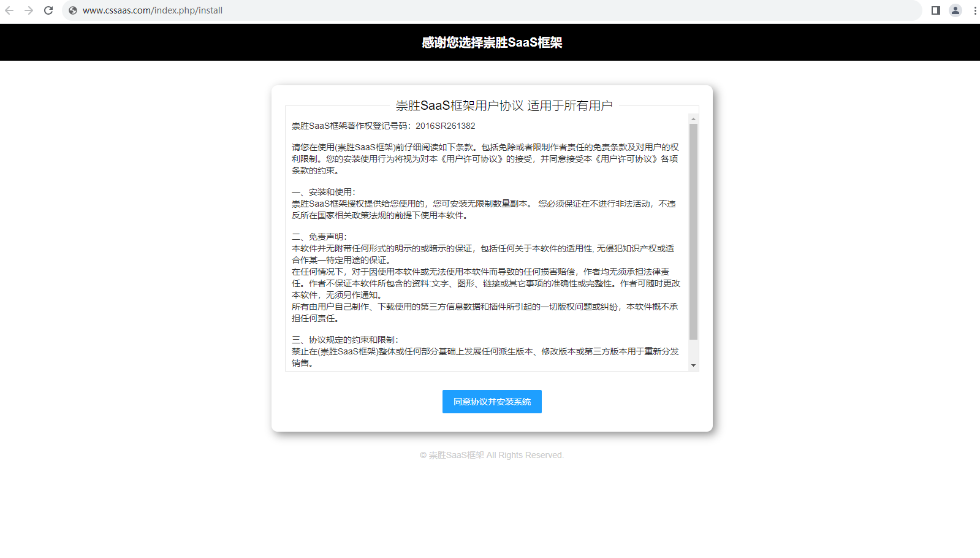The width and height of the screenshot is (980, 558).
Task: Toggle the browser side panel icon
Action: click(x=935, y=10)
